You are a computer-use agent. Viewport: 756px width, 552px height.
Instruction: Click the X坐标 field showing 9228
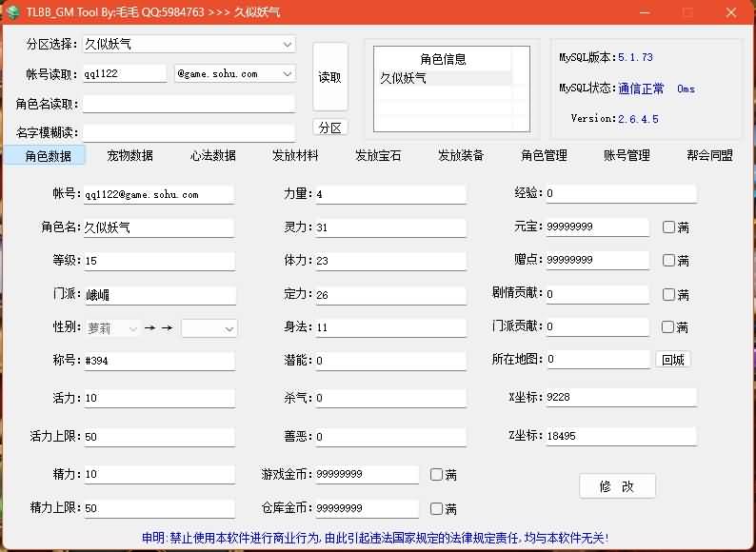tap(622, 397)
